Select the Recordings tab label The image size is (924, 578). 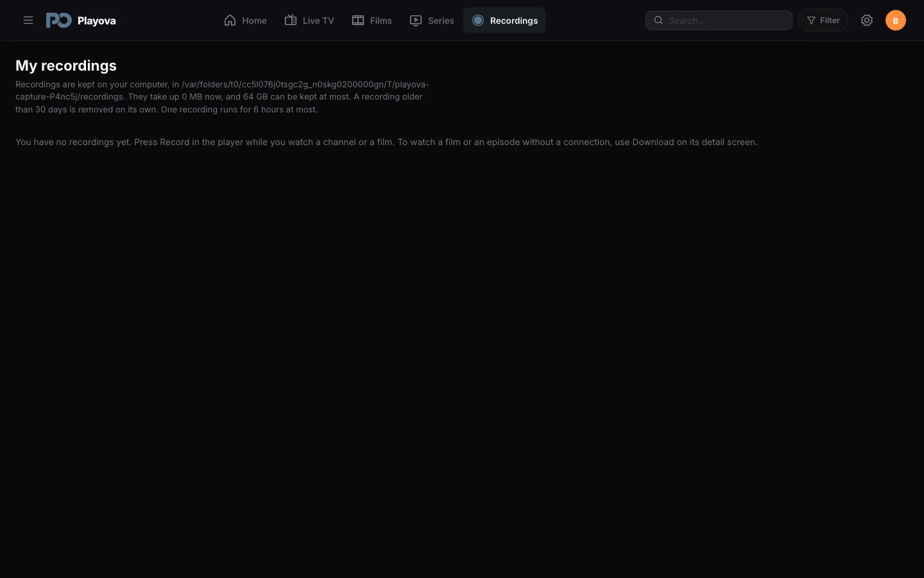514,21
